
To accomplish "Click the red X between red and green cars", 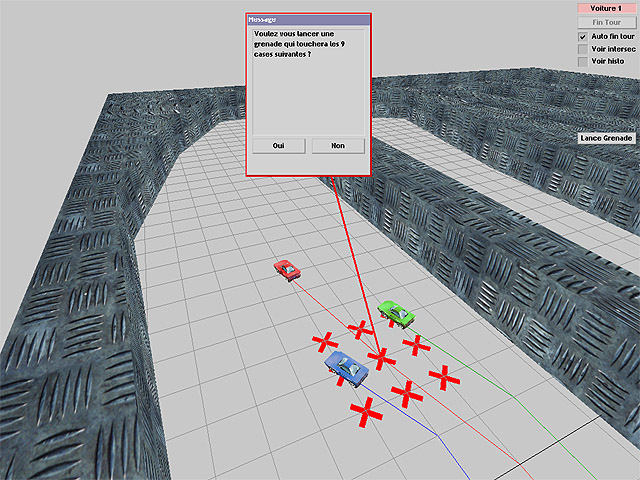I will coord(360,327).
